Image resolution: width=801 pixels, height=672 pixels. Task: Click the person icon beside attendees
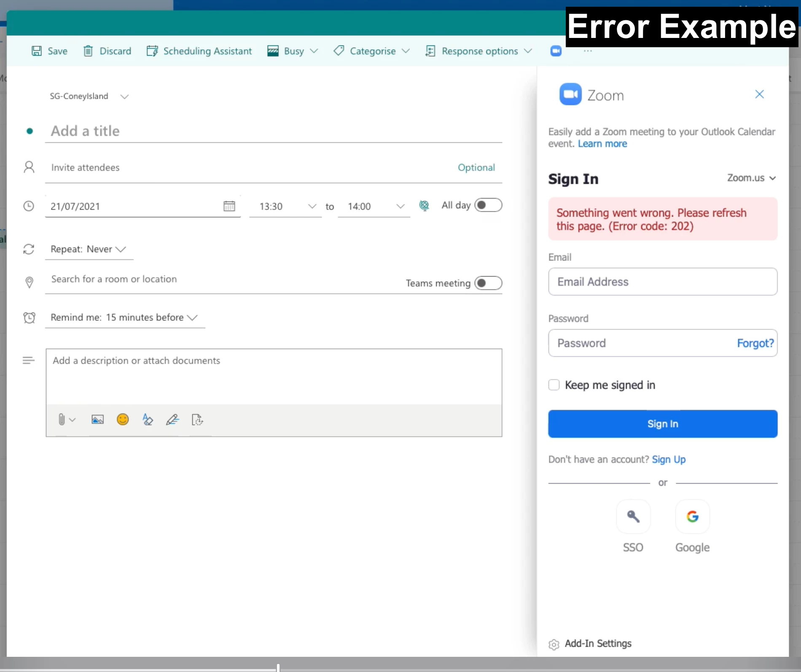(29, 167)
